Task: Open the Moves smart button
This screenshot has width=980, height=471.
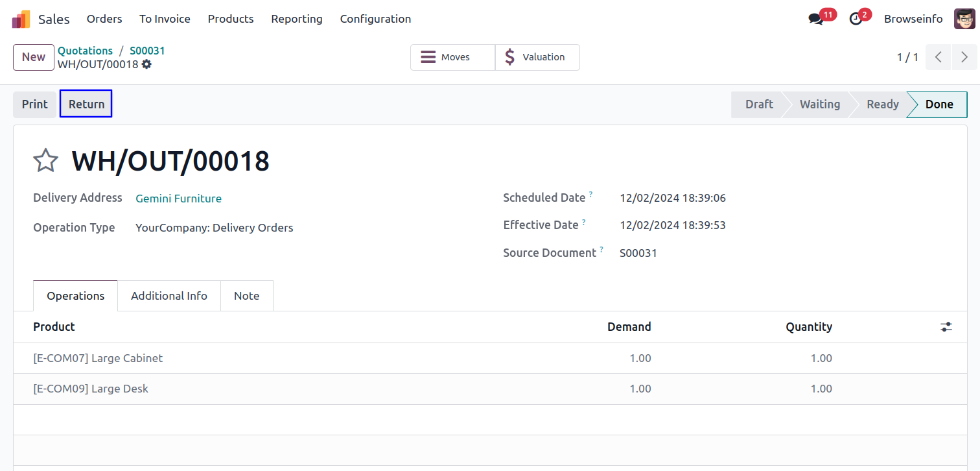Action: coord(452,57)
